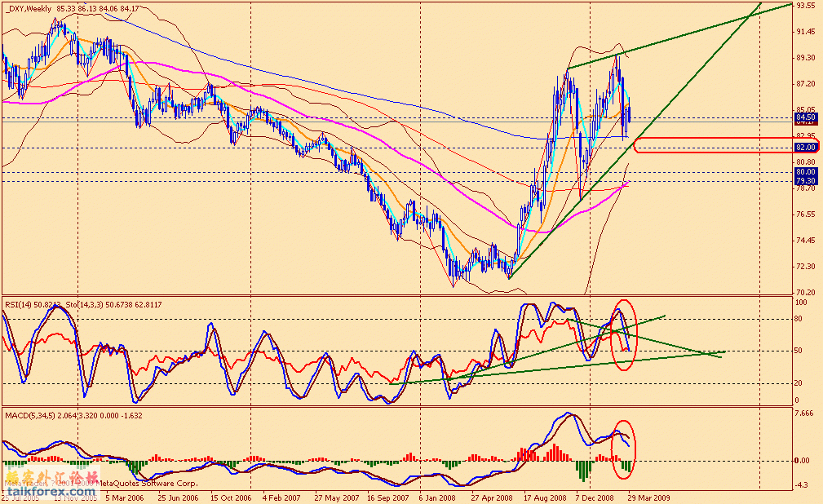
Task: Click the 6 Jan 2008 date label
Action: tap(437, 497)
